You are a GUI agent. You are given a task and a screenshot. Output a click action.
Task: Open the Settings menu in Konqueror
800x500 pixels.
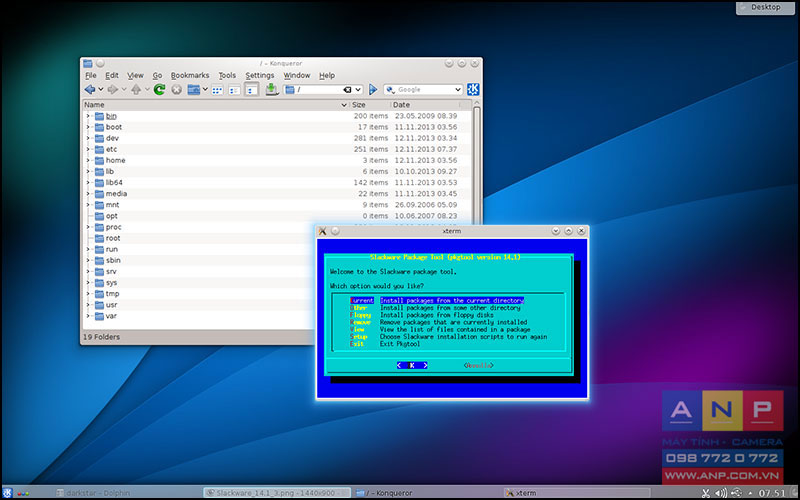[x=260, y=76]
